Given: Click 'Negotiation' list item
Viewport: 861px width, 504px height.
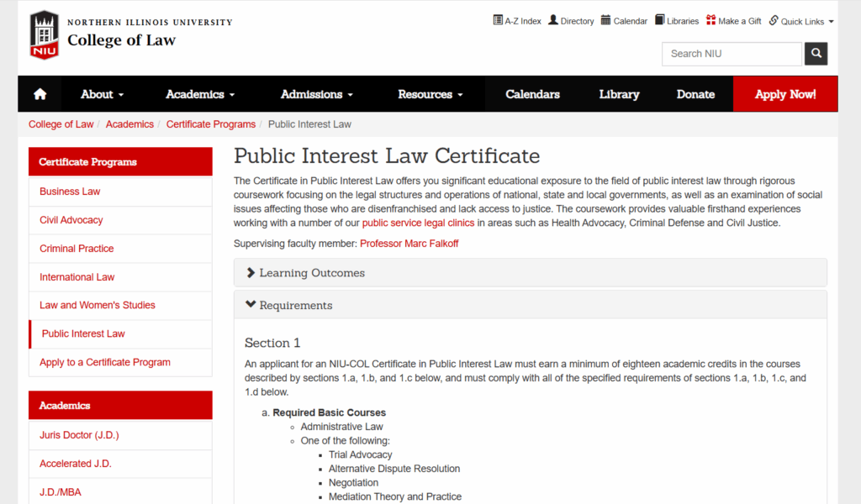Looking at the screenshot, I should (353, 483).
